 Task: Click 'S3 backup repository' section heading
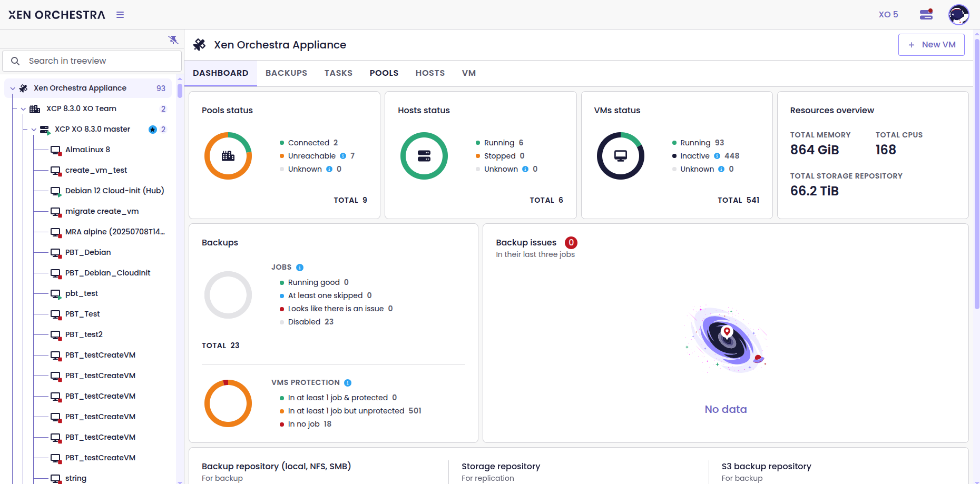pyautogui.click(x=767, y=467)
